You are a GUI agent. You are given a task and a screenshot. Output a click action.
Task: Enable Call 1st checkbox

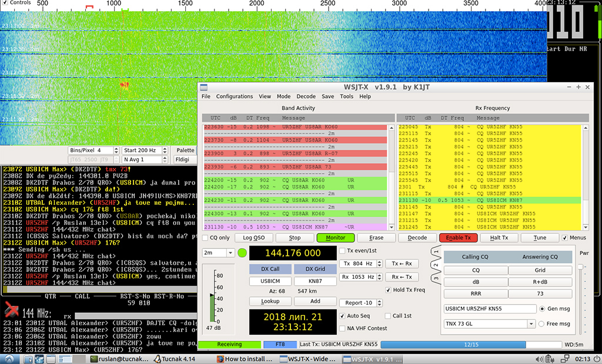click(388, 316)
